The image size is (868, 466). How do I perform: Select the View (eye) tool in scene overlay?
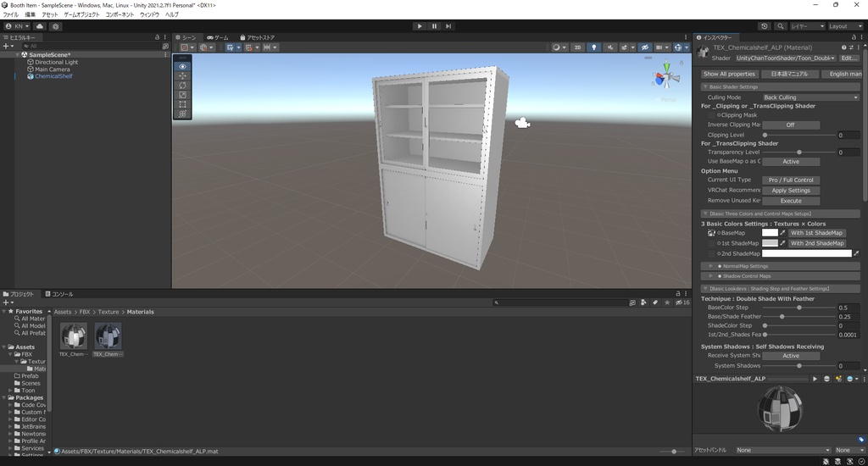(183, 66)
